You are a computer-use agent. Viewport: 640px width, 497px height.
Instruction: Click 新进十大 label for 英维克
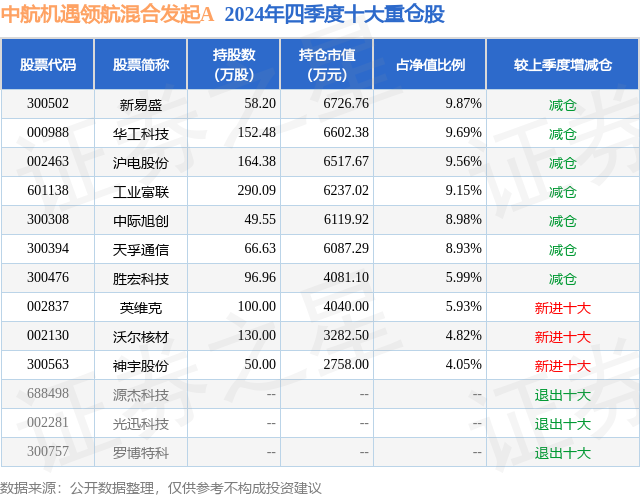tap(563, 308)
